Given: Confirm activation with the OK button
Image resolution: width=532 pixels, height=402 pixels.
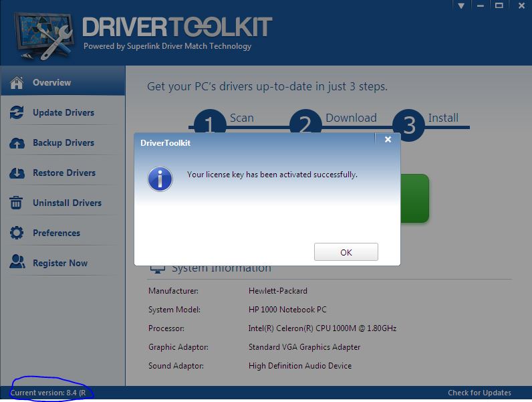Looking at the screenshot, I should tap(346, 252).
